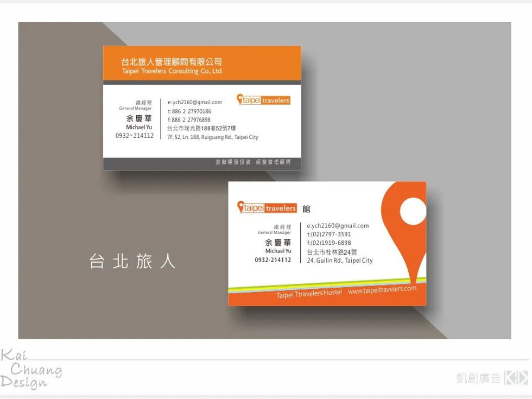
Task: Click 'Michael Yu' on the bottom card
Action: [278, 251]
